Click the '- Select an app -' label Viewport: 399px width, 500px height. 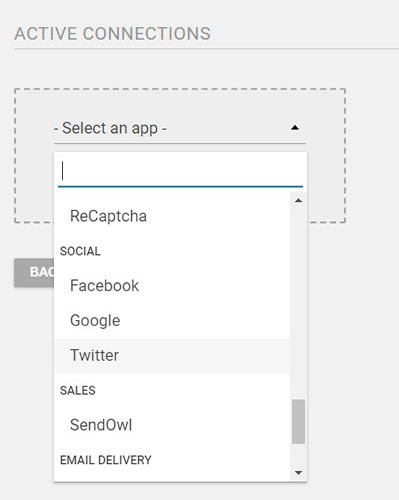(110, 128)
